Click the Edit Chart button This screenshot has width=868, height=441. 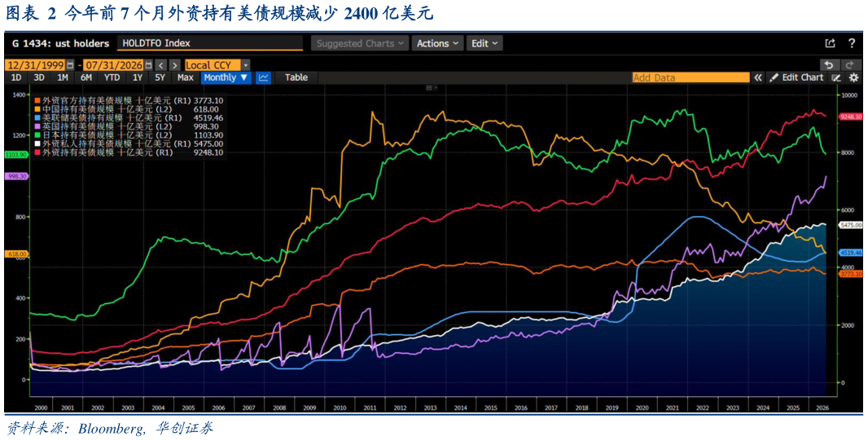pos(796,77)
